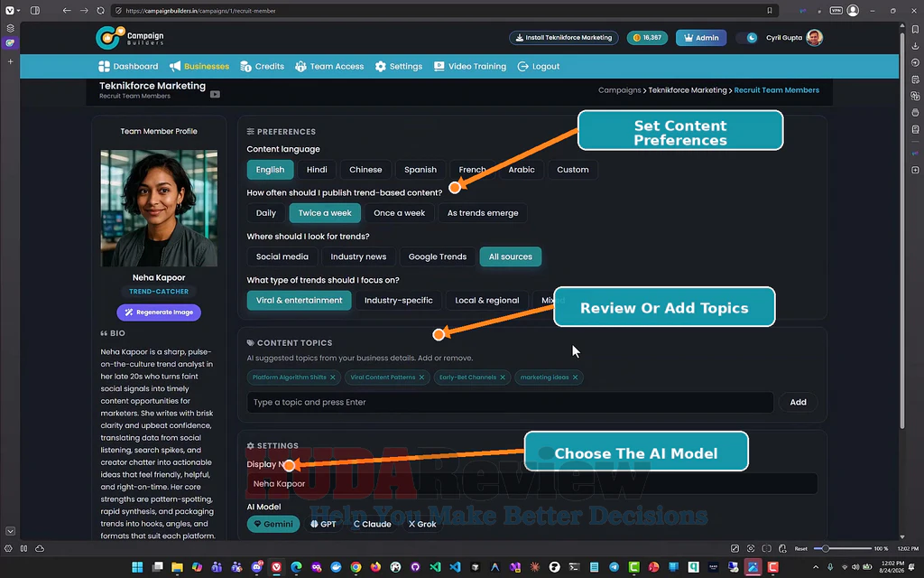Toggle the Vivaldi panel sidebar button

pos(35,11)
